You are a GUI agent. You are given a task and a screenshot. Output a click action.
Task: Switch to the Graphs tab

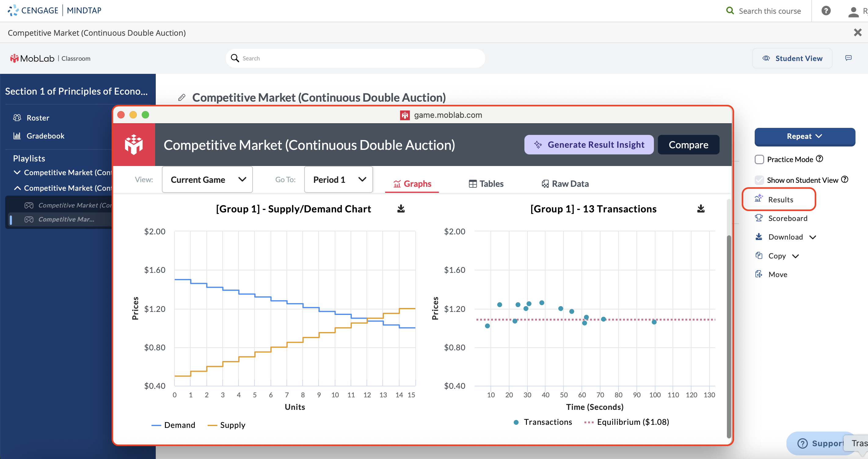[412, 183]
